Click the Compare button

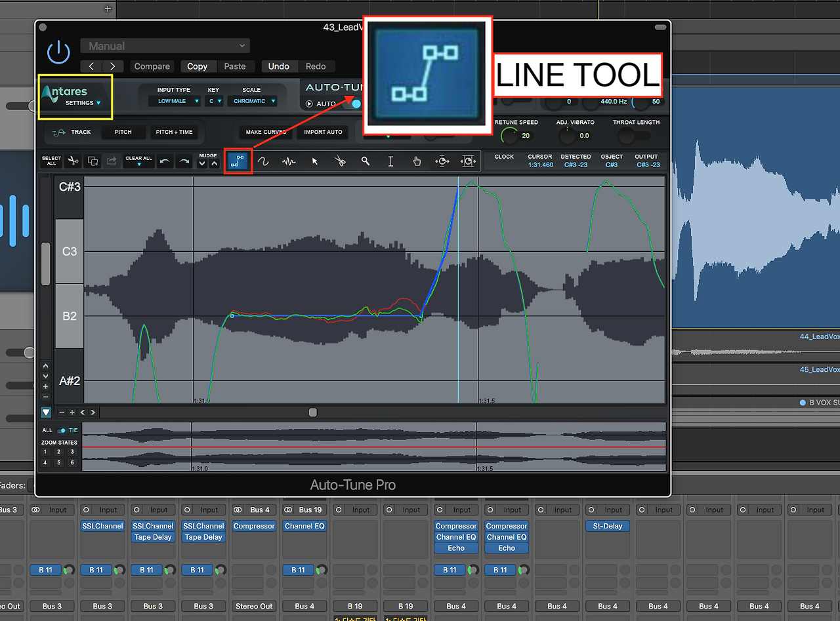(x=152, y=66)
